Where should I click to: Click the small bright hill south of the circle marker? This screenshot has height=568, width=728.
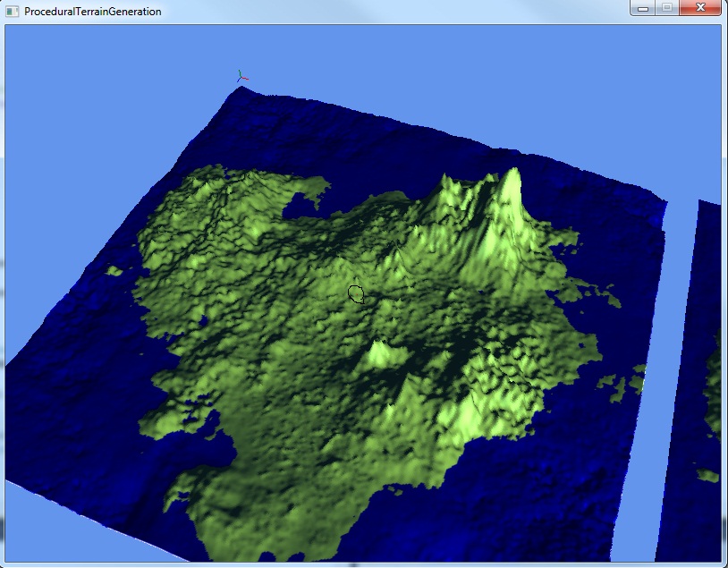coord(382,353)
